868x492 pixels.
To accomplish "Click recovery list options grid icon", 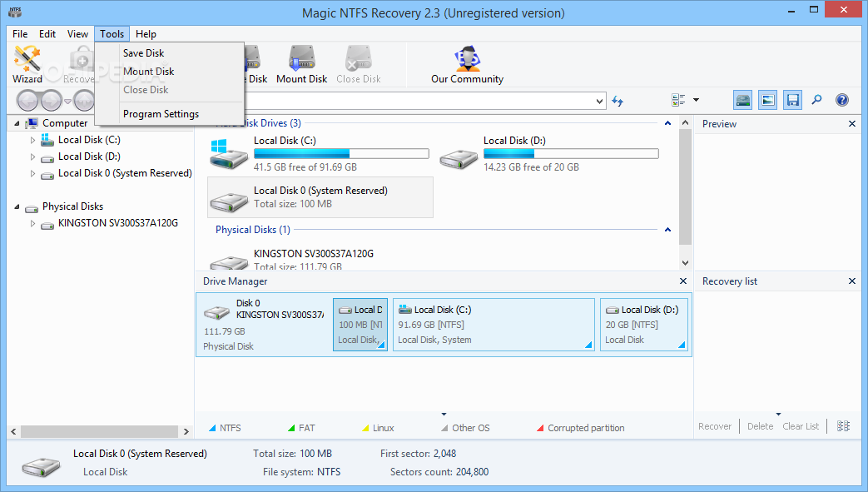I will click(x=843, y=426).
